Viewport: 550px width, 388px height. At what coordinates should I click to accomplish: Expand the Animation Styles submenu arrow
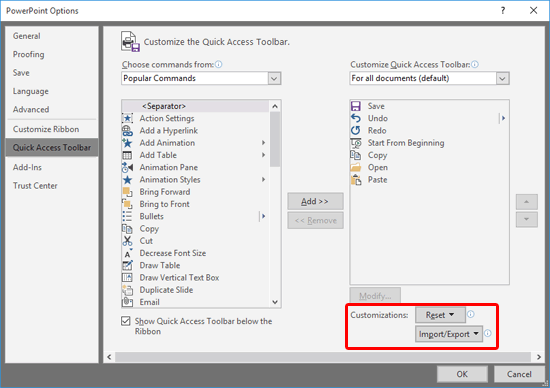[263, 180]
